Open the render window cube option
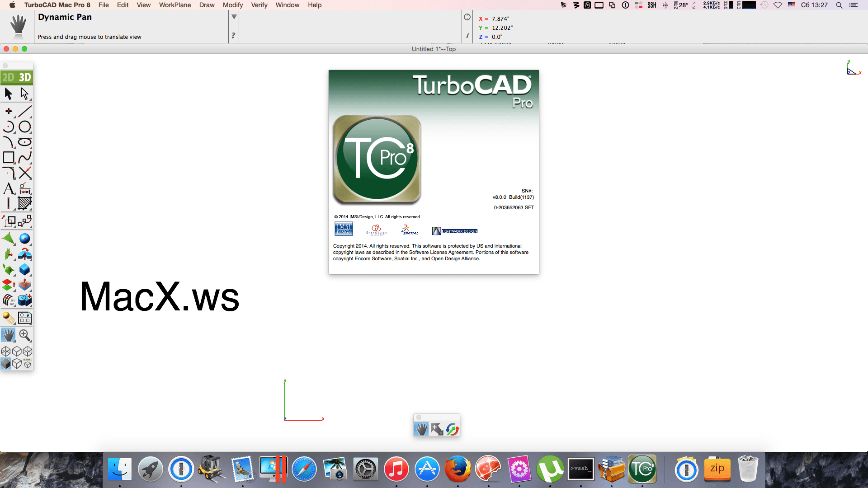This screenshot has width=868, height=488. (x=28, y=364)
